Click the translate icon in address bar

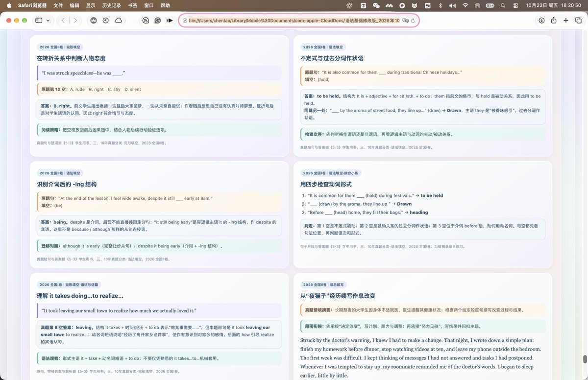tap(405, 21)
